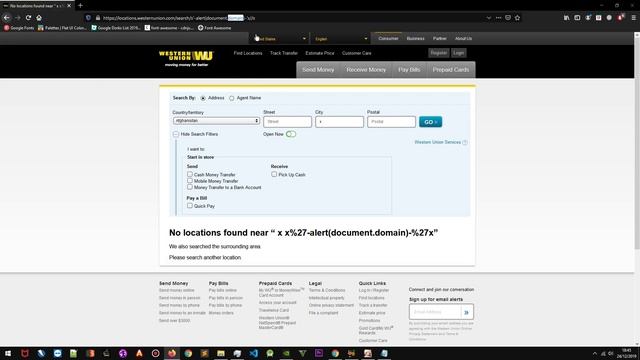Select Partner top menu item
Screen dimensions: 640x360
tap(440, 38)
